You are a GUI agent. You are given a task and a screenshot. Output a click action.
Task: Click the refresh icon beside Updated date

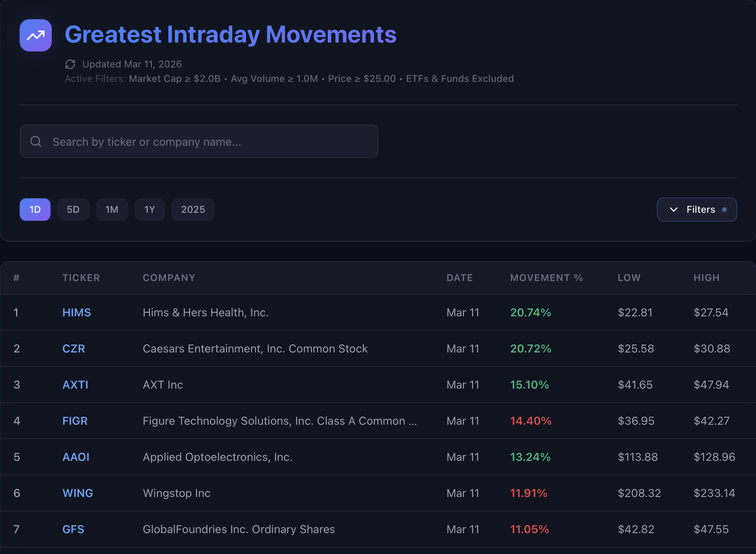tap(70, 64)
